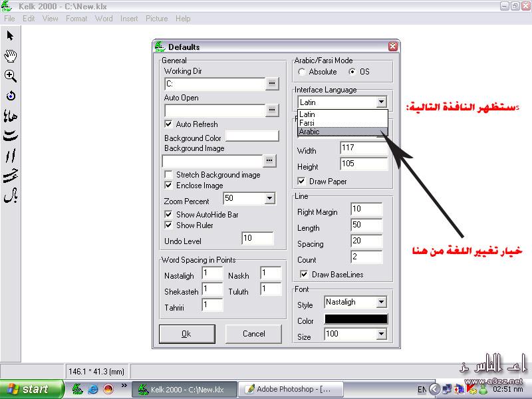Screen dimensions: 532x399
Task: Toggle Show AutoHide Bar
Action: click(168, 214)
